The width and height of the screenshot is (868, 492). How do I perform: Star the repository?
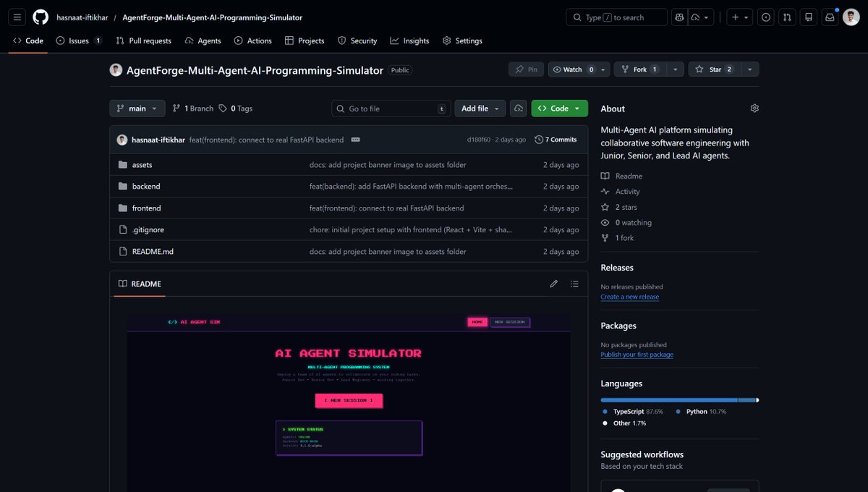(x=714, y=69)
